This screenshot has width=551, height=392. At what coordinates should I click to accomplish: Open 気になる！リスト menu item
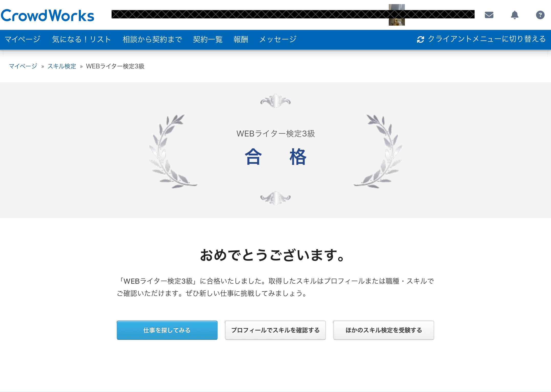[81, 39]
